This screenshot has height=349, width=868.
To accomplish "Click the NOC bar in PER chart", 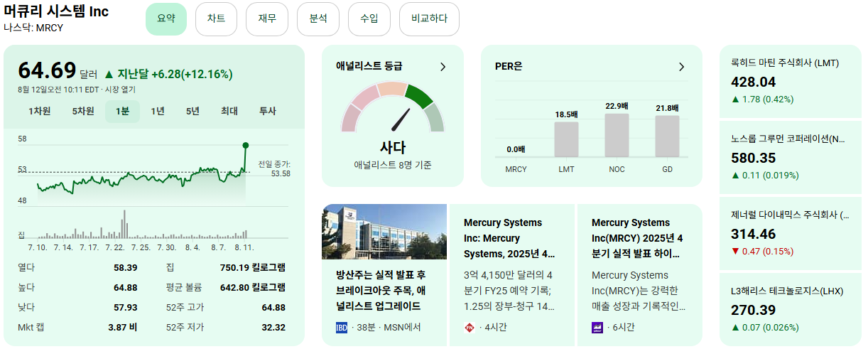I will (617, 134).
